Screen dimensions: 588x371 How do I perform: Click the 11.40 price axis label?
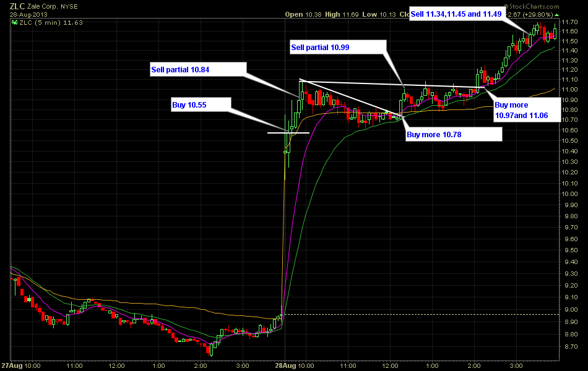tap(569, 51)
